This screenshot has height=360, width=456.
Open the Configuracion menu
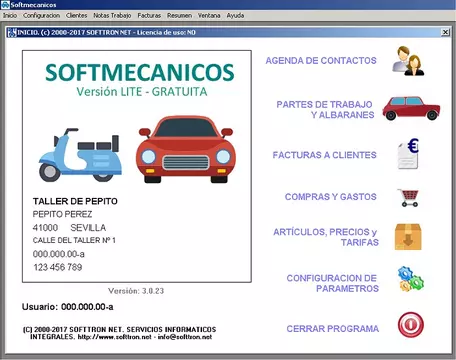pyautogui.click(x=42, y=16)
